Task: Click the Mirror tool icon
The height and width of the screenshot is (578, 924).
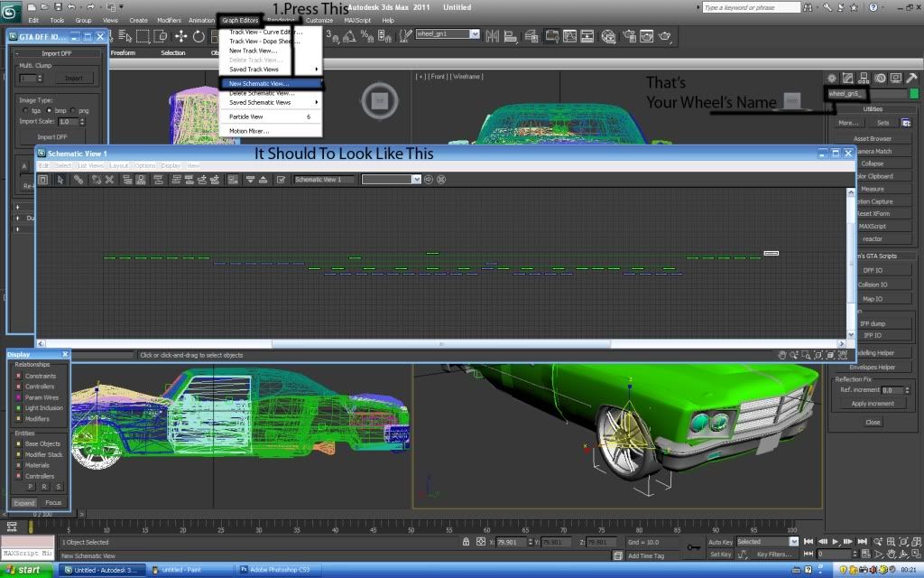Action: coord(492,36)
